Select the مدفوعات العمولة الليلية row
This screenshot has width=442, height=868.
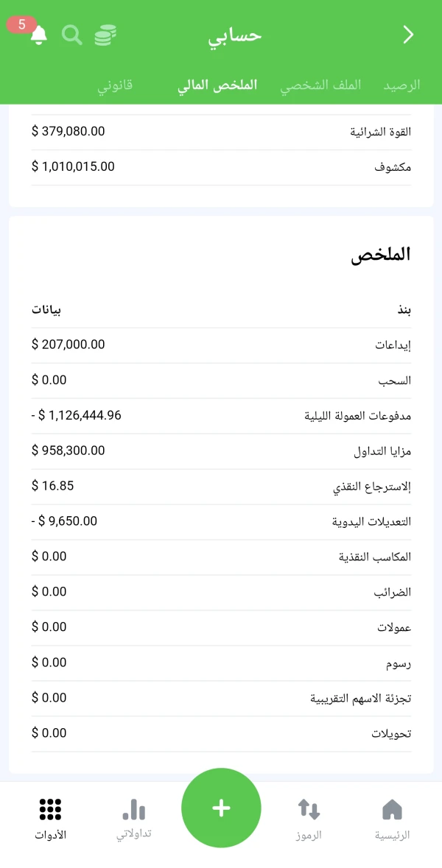click(x=221, y=415)
